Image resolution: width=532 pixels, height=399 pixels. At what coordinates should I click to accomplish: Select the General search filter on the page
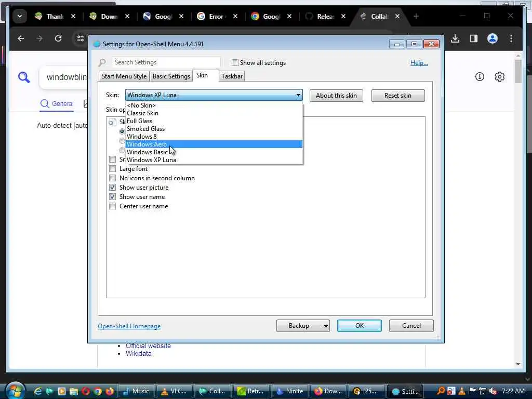click(57, 104)
